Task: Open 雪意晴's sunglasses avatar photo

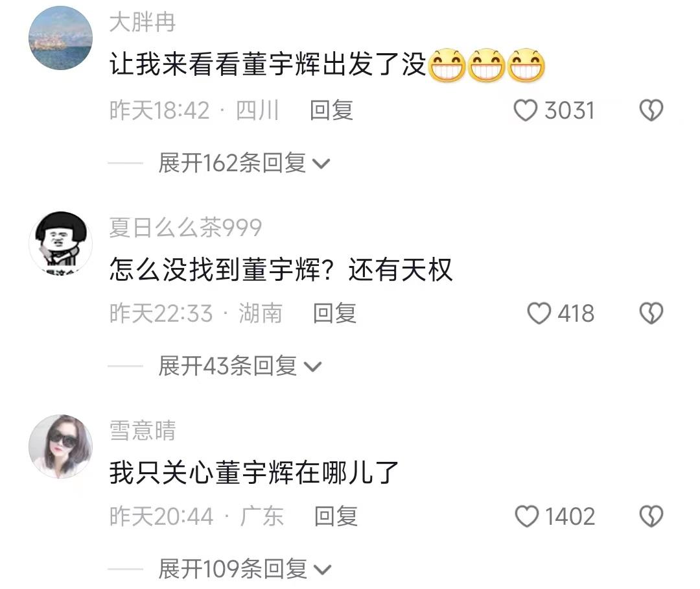Action: [x=61, y=446]
